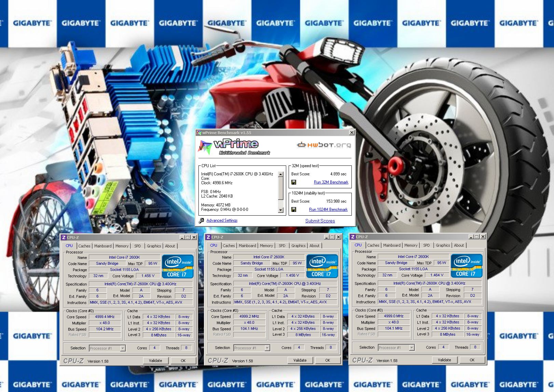Minimize the left CPU-Z window
The image size is (554, 392).
click(182, 237)
